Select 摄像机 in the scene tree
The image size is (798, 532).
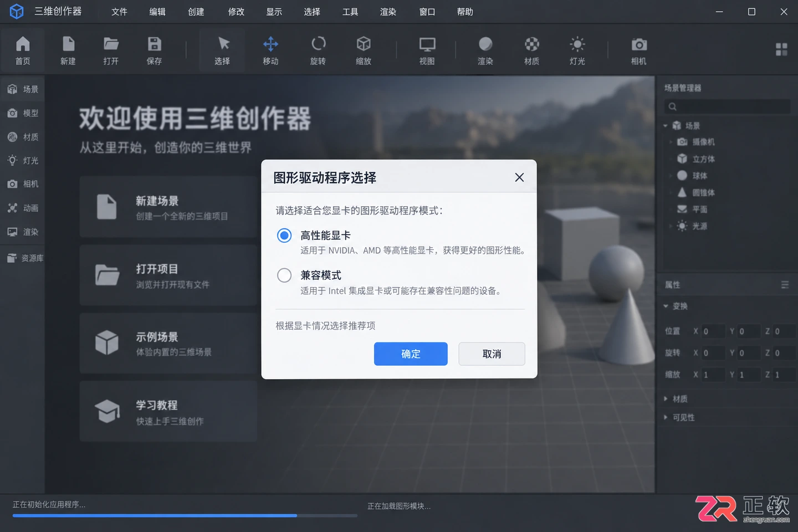pos(697,142)
